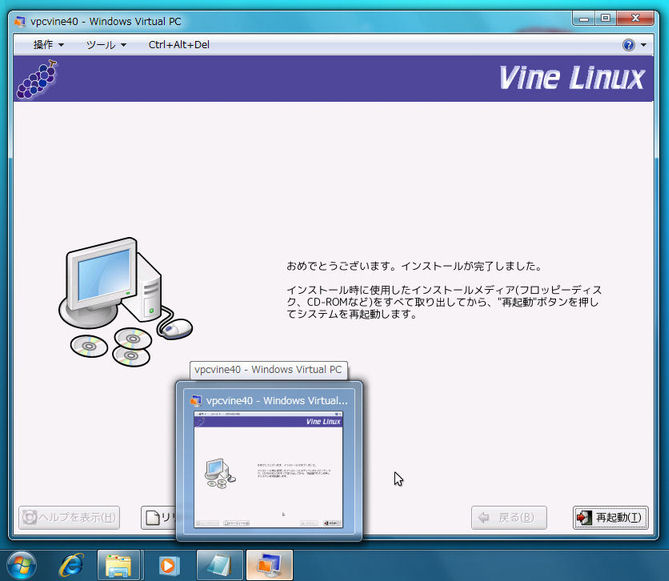Viewport: 669px width, 581px height.
Task: Open the Windows Start orb
Action: (x=21, y=566)
